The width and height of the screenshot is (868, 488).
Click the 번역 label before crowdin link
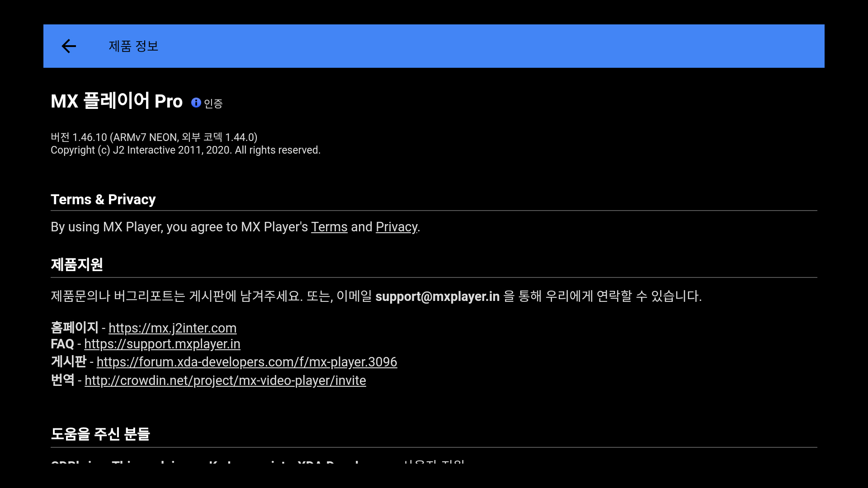pos(62,380)
